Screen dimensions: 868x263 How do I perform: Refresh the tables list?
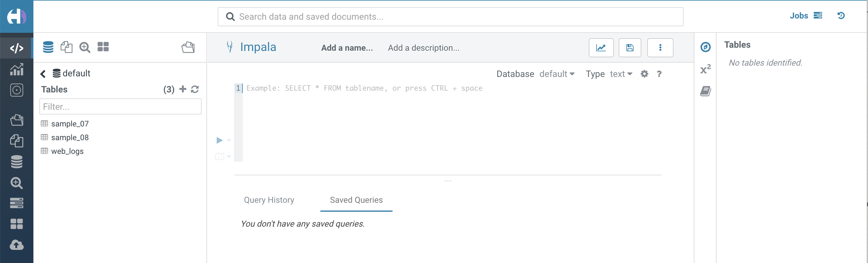click(x=195, y=89)
